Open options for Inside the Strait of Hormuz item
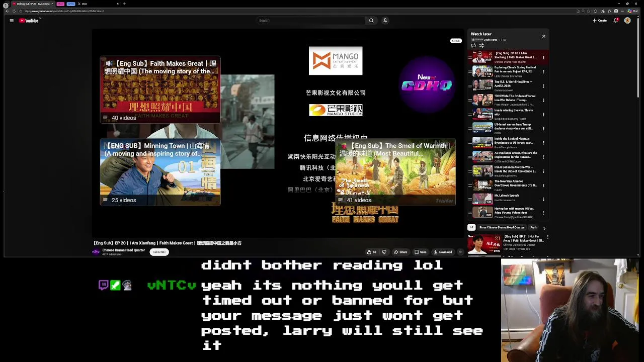 [543, 143]
